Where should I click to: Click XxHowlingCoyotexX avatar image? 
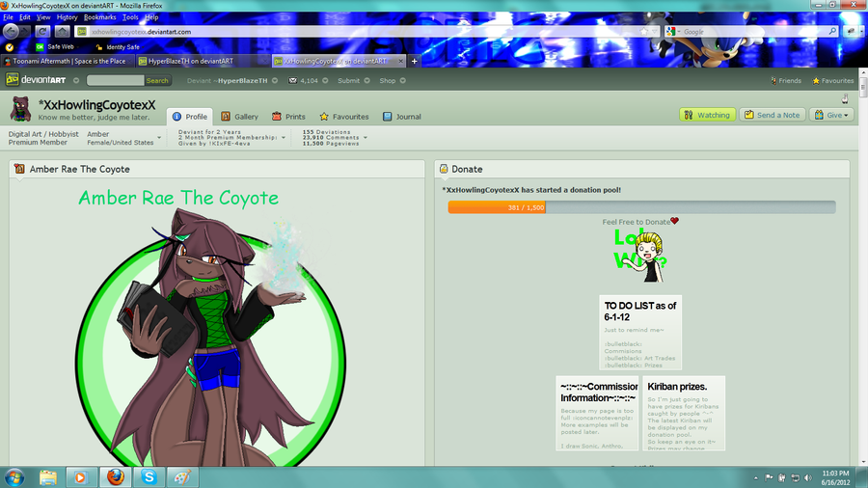(x=21, y=108)
